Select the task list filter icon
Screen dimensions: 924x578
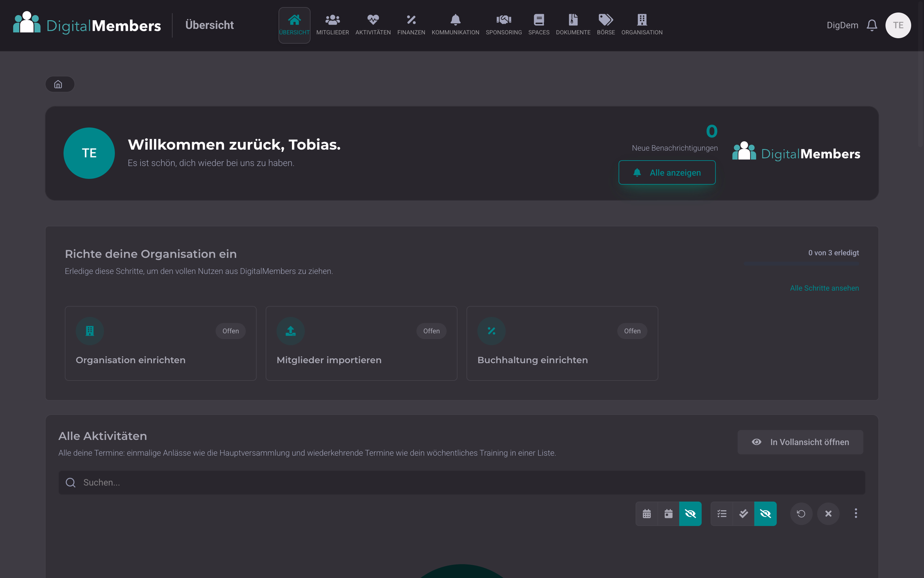[x=722, y=513]
